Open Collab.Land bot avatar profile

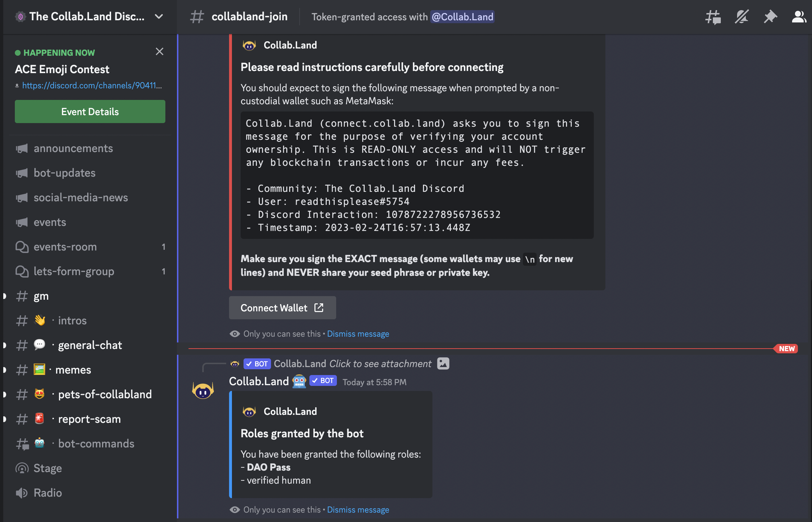pos(203,391)
